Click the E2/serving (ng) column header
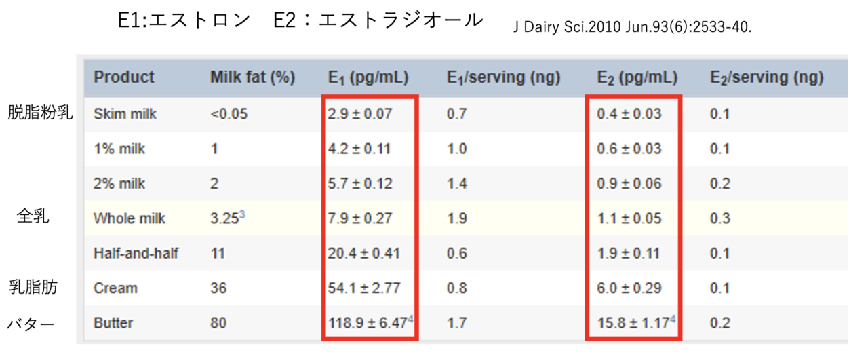This screenshot has height=361, width=868. tap(767, 78)
